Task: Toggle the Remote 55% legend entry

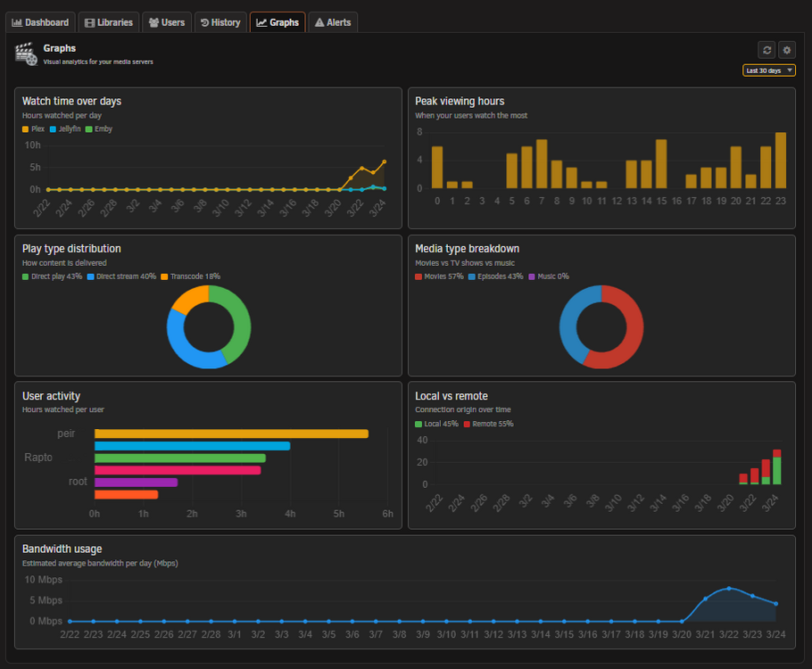Action: [488, 424]
